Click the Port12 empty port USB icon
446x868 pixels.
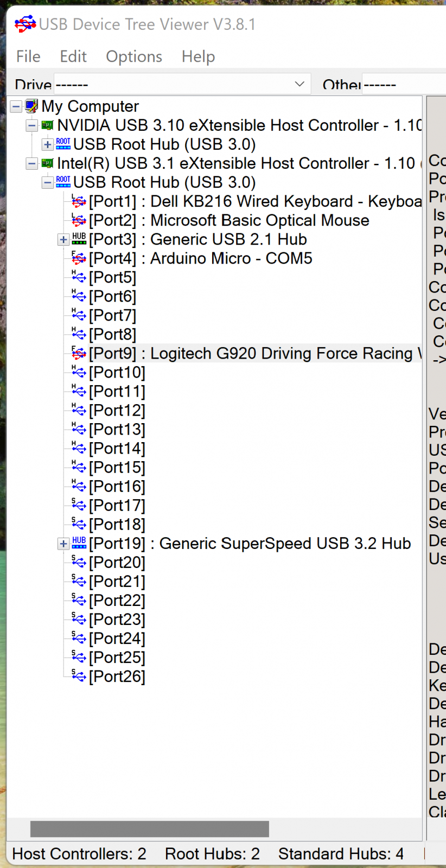(x=79, y=410)
